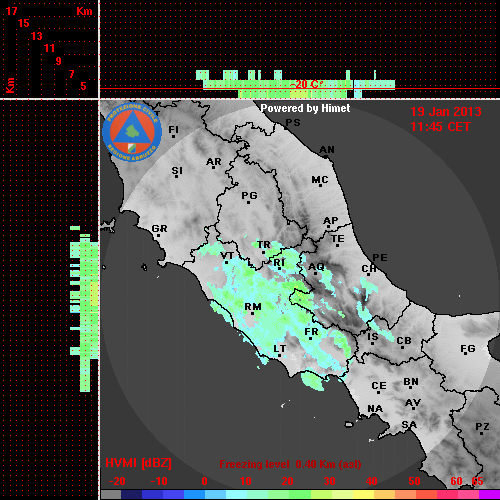This screenshot has width=500, height=500.
Task: Click the -20 C° line in top profile
Action: click(306, 84)
